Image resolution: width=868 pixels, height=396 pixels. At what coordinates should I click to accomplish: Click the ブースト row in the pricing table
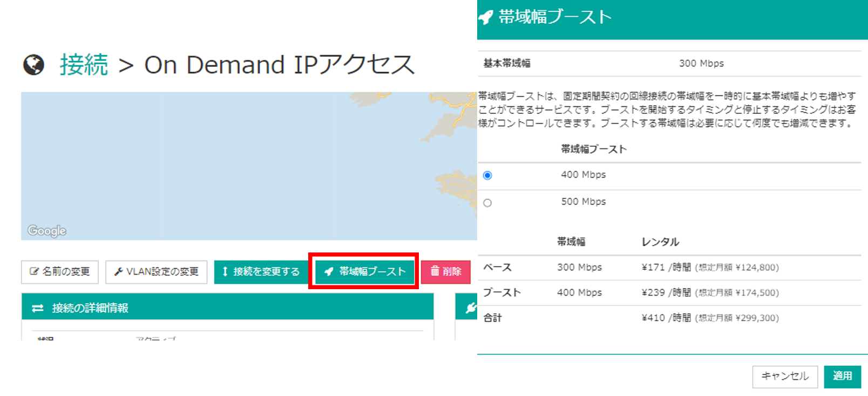coord(669,292)
